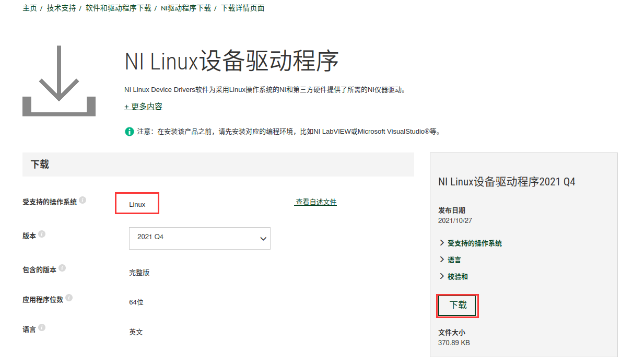Expand the + 更多内容 link
The image size is (633, 364).
[143, 107]
